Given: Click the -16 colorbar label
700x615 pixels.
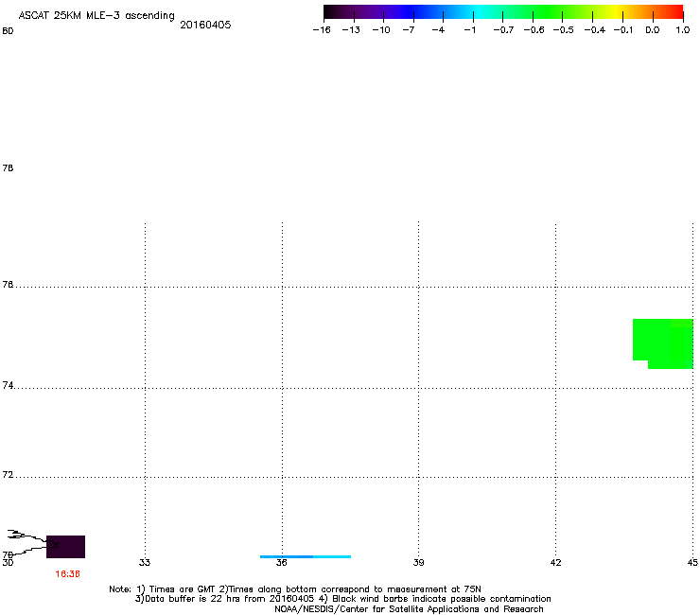Looking at the screenshot, I should tap(322, 30).
